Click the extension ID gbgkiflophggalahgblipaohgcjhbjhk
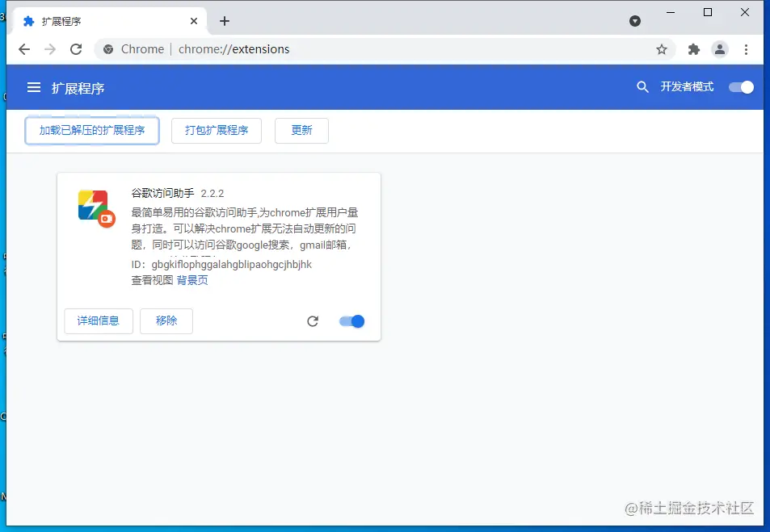Viewport: 770px width, 532px height. click(x=231, y=265)
